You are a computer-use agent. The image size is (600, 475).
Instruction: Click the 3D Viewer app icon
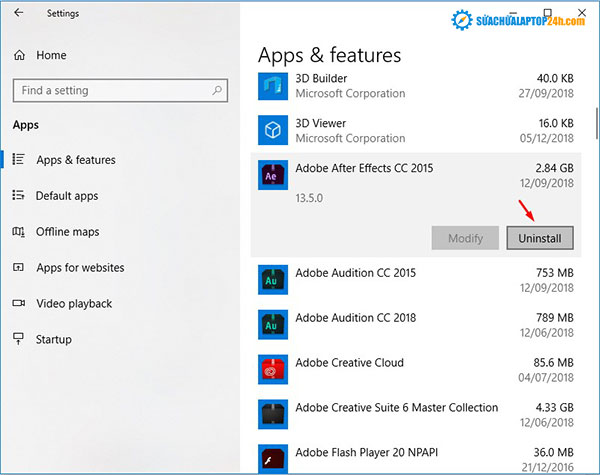(x=273, y=130)
